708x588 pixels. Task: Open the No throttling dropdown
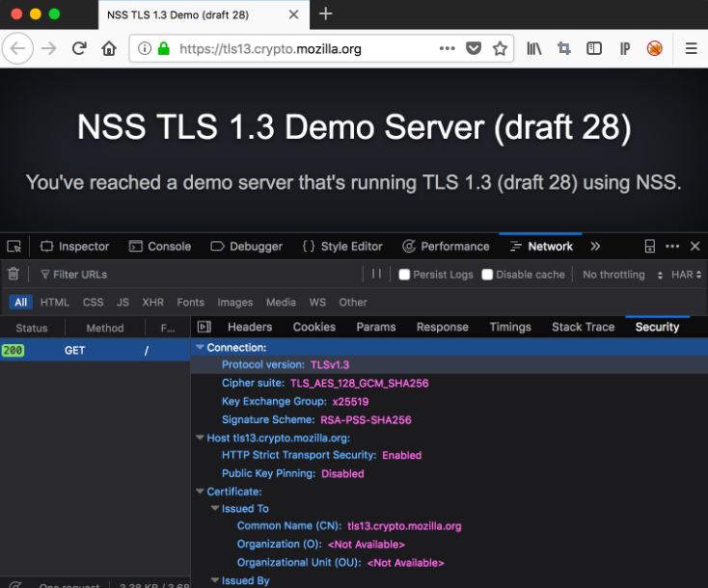[622, 275]
